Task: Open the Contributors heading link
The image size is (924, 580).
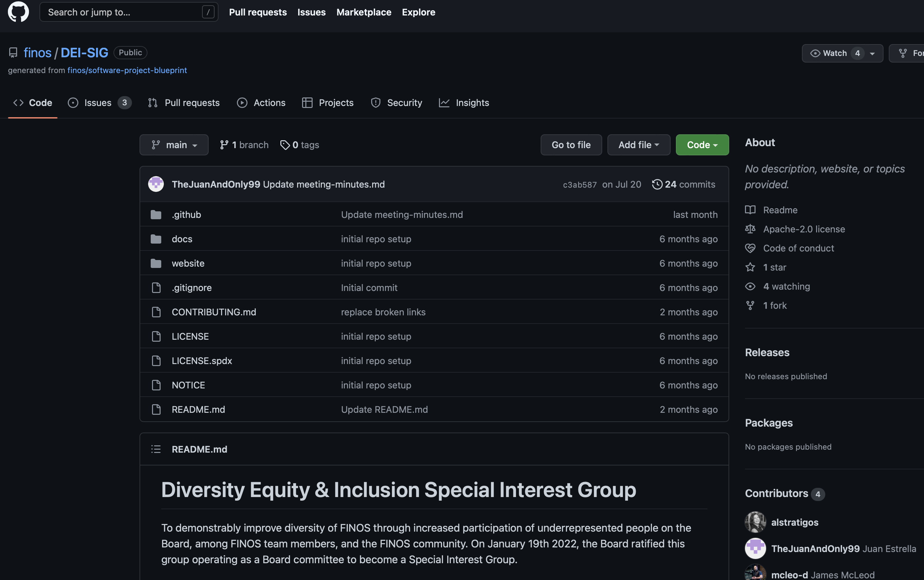Action: 784,493
